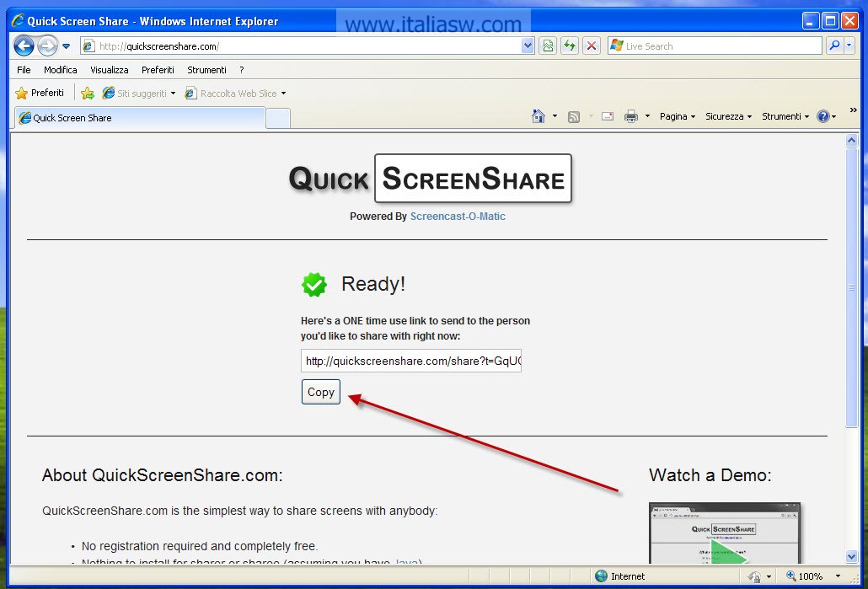Click the scrollbar down arrow

point(852,557)
